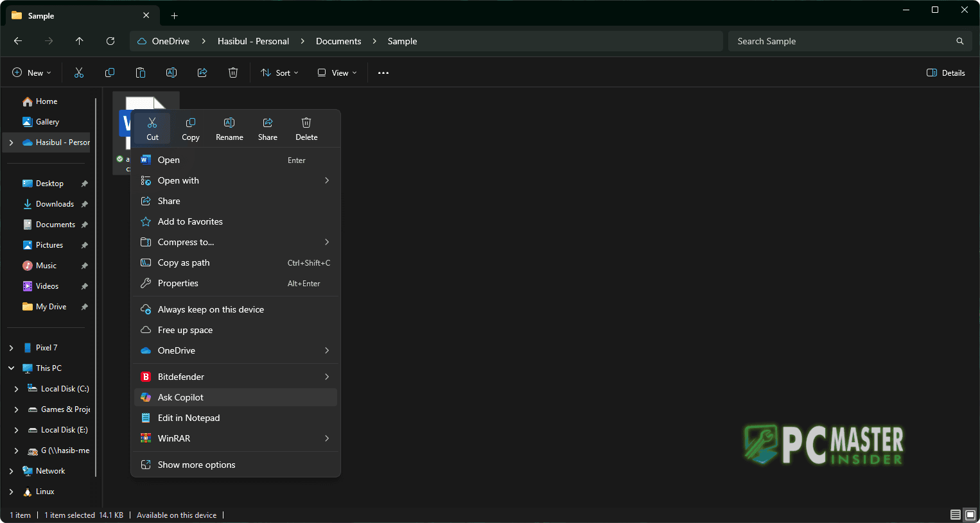Screen dimensions: 980x523
Task: Choose Copy as path
Action: (236, 262)
